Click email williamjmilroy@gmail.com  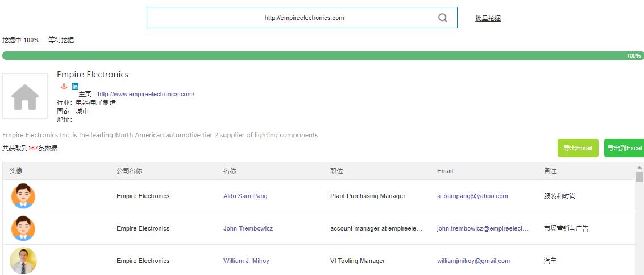(x=473, y=261)
